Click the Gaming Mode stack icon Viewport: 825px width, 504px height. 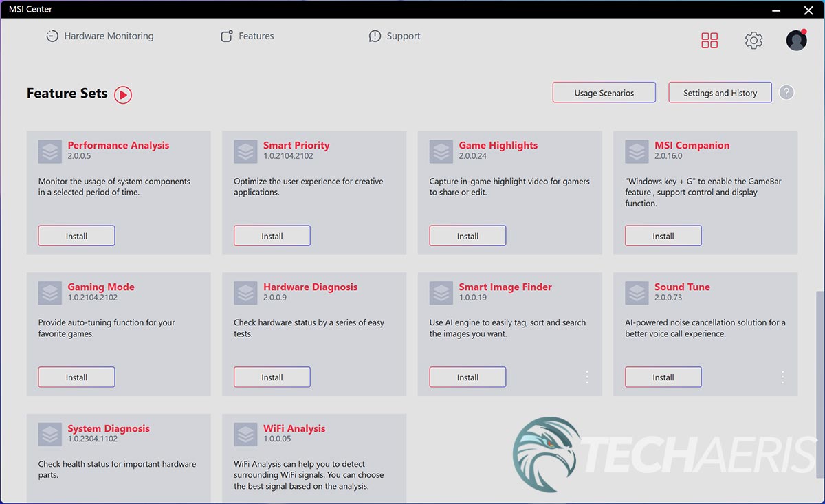coord(50,293)
